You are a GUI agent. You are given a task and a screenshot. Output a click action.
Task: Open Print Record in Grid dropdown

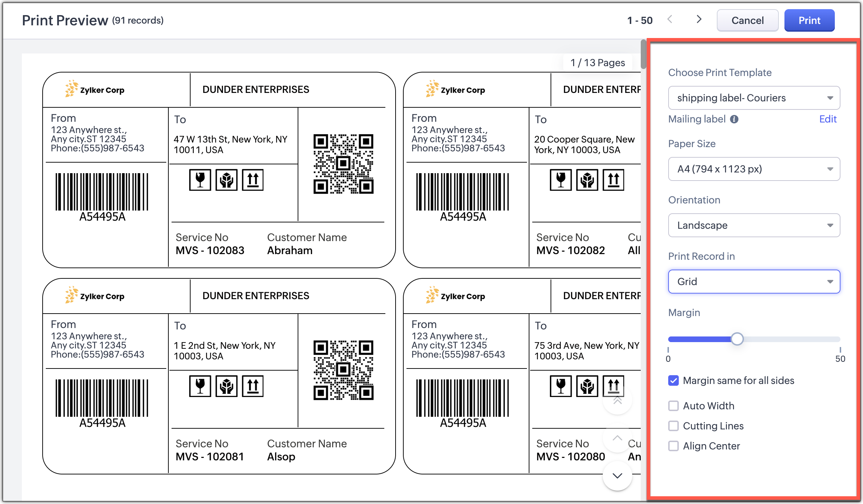(x=754, y=282)
